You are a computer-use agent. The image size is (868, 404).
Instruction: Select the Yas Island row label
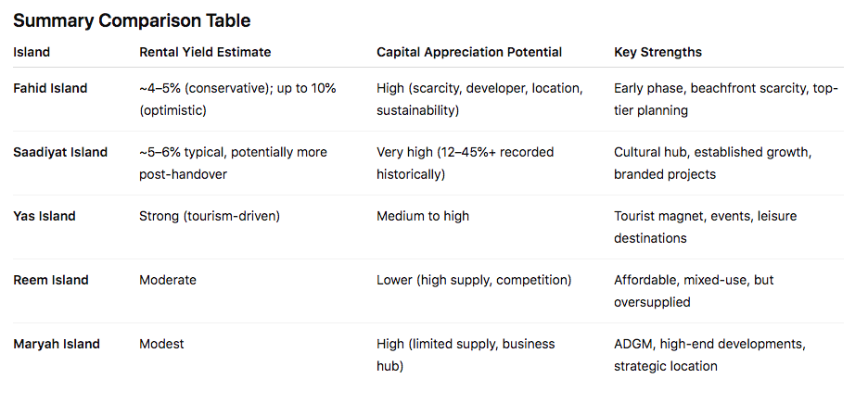45,216
